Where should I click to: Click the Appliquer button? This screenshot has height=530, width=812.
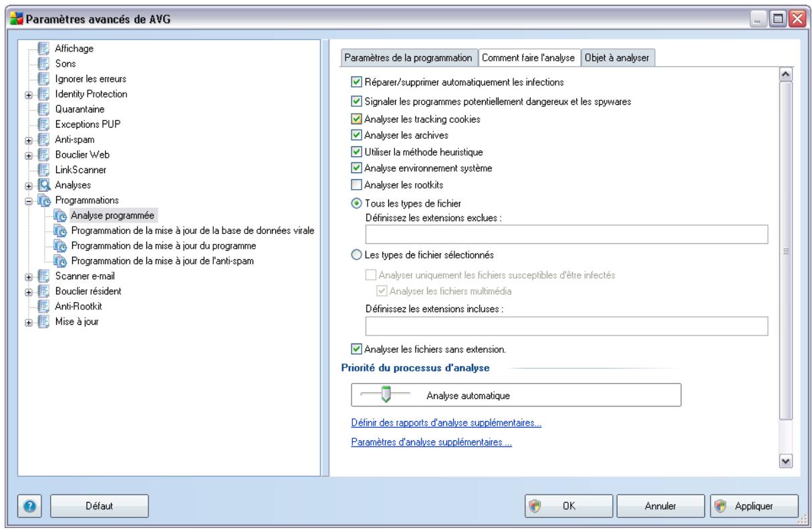tap(753, 506)
